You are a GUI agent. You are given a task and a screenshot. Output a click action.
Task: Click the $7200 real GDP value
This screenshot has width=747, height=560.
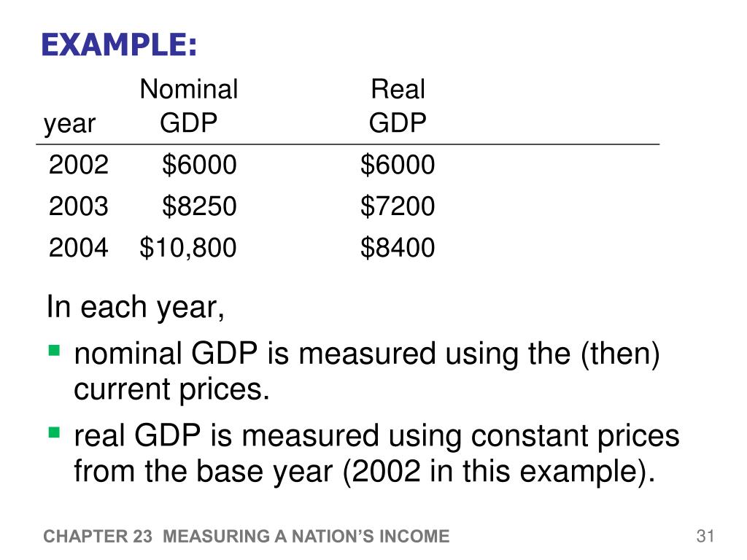[398, 207]
